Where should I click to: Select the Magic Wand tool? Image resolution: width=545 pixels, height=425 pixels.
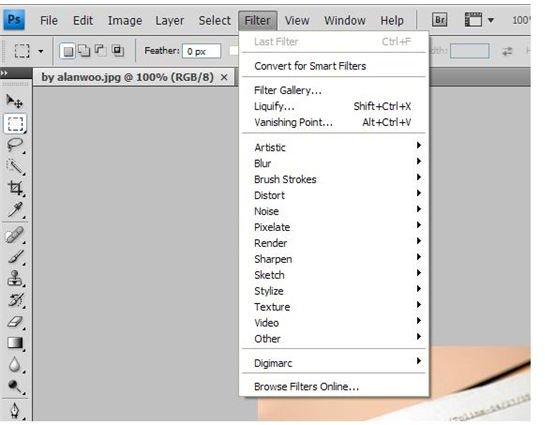pyautogui.click(x=15, y=167)
